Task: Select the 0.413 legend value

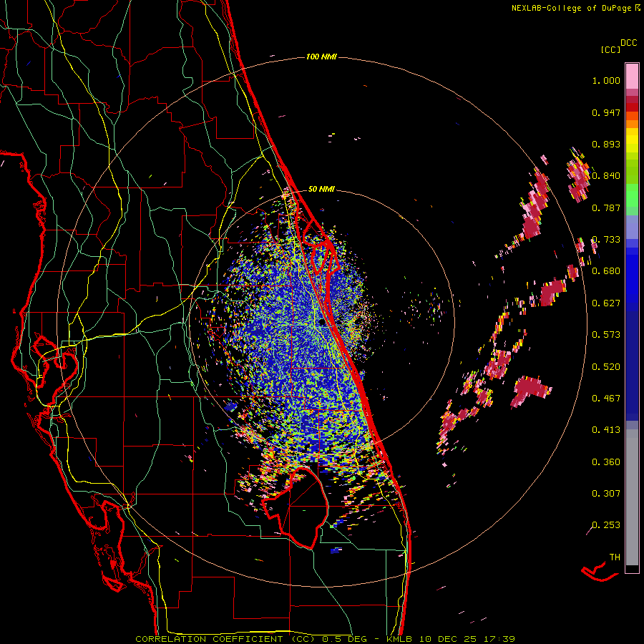Action: [606, 430]
